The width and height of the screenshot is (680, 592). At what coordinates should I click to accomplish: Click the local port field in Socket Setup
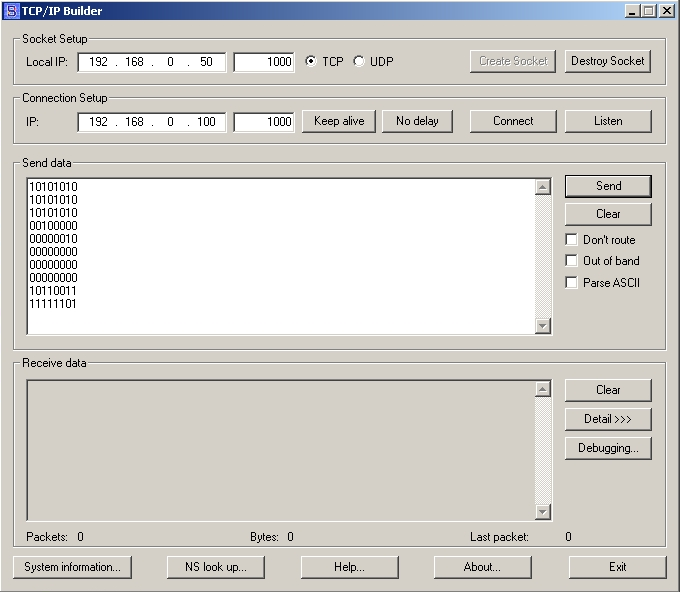coord(264,62)
